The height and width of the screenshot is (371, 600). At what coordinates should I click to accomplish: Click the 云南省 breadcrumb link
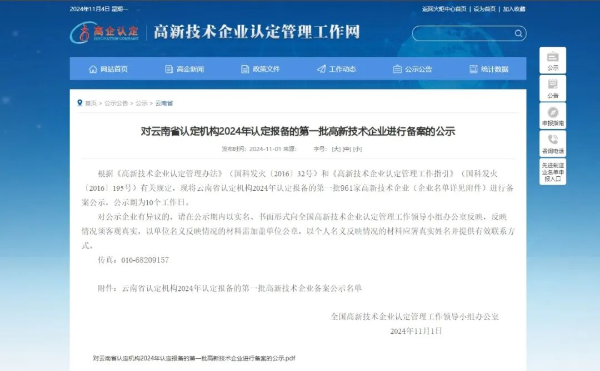click(164, 103)
